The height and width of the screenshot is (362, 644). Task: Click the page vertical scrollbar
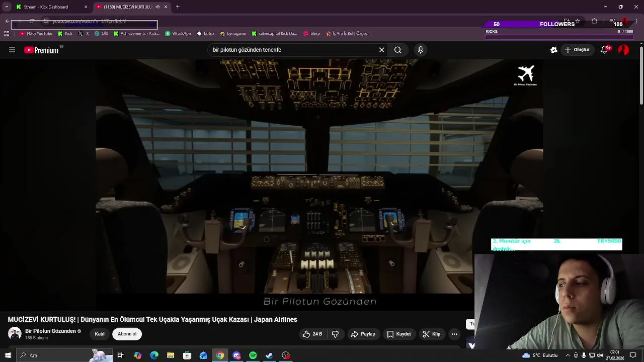pyautogui.click(x=641, y=75)
